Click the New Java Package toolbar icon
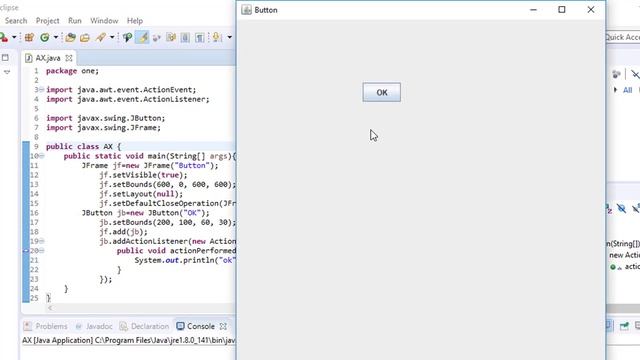This screenshot has width=640, height=360. (x=29, y=38)
